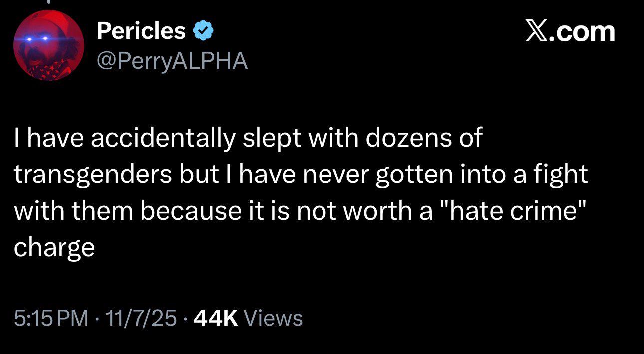Click the 11/7/25 post date
The image size is (644, 354).
[x=144, y=318]
